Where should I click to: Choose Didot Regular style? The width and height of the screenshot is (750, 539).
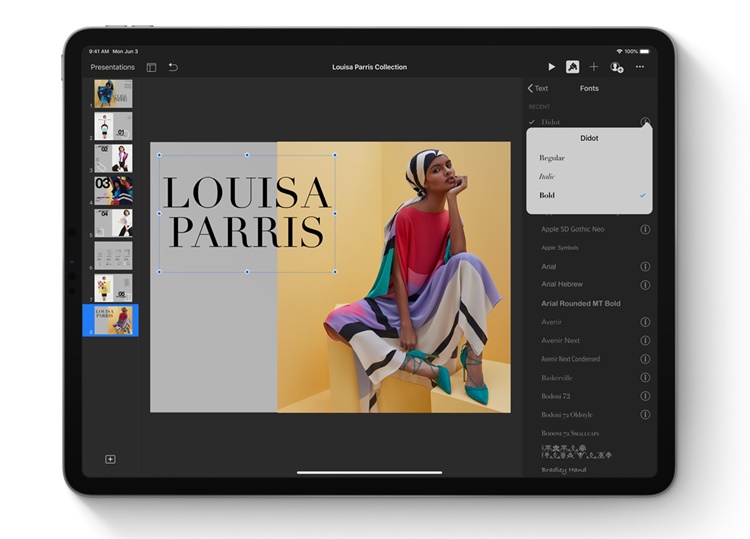[x=589, y=158]
